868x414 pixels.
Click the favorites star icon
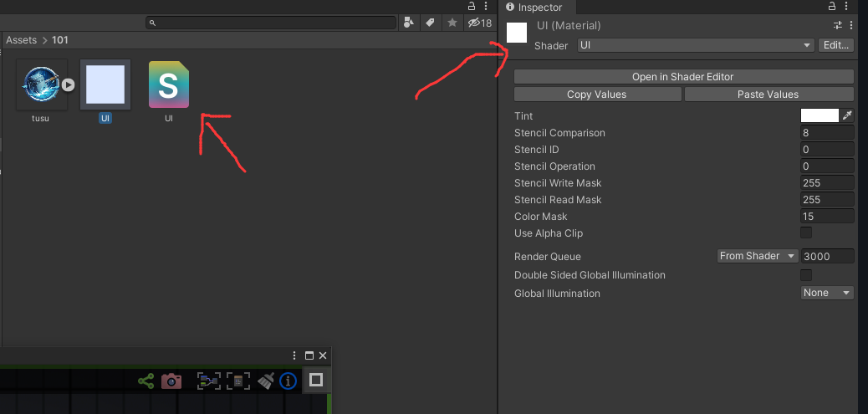tap(452, 23)
